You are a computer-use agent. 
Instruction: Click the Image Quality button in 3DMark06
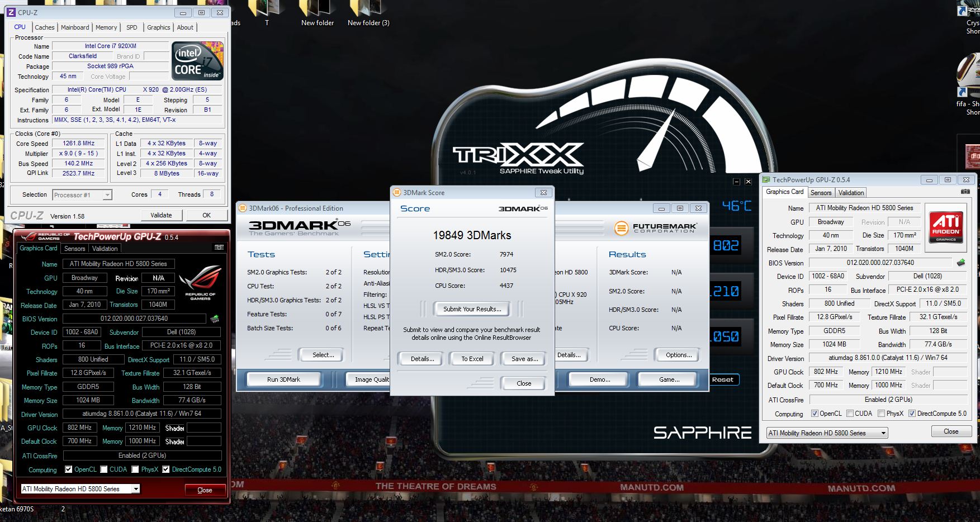point(368,379)
